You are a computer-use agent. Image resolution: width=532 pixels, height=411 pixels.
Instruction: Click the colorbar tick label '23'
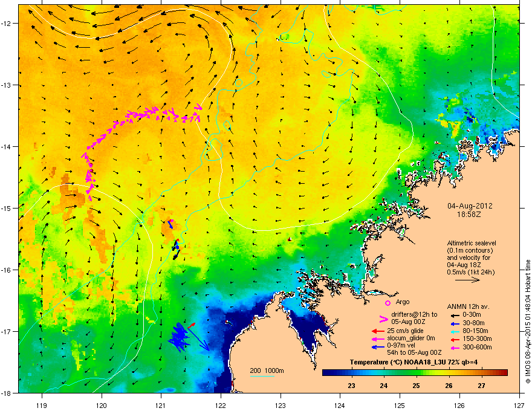[351, 386]
